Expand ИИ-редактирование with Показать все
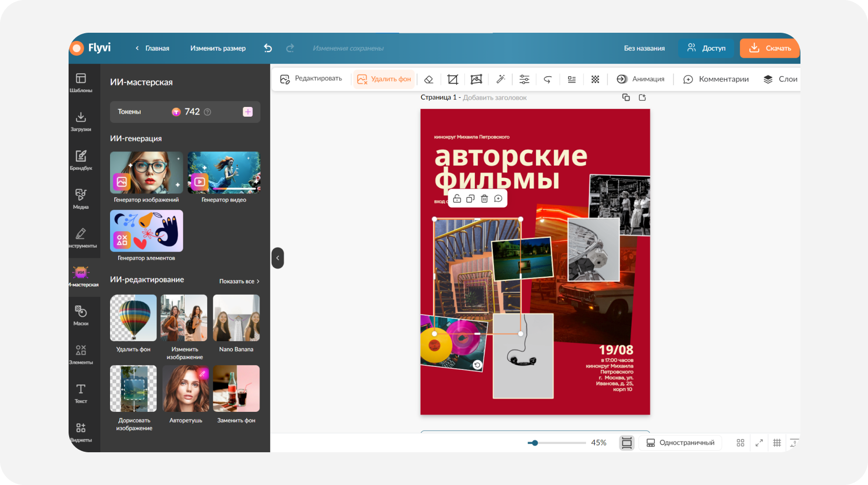Screen dimensions: 868x485 tap(240, 281)
